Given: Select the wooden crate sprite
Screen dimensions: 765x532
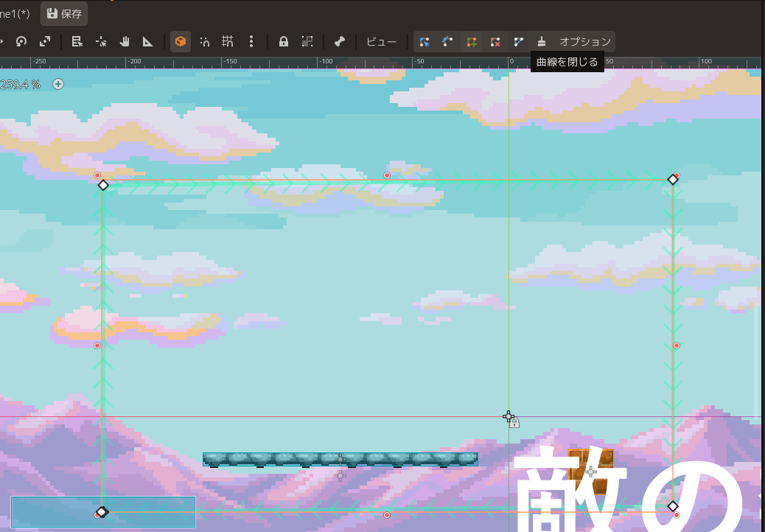Looking at the screenshot, I should (x=591, y=472).
